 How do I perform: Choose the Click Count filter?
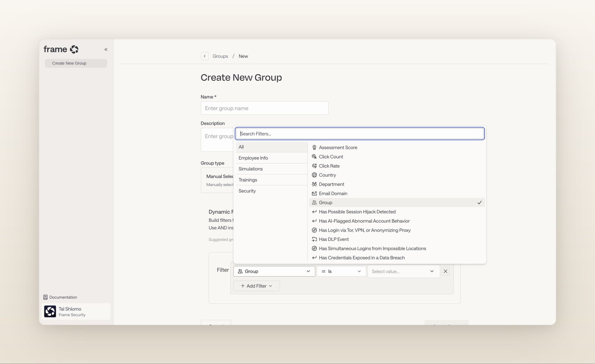tap(397, 157)
